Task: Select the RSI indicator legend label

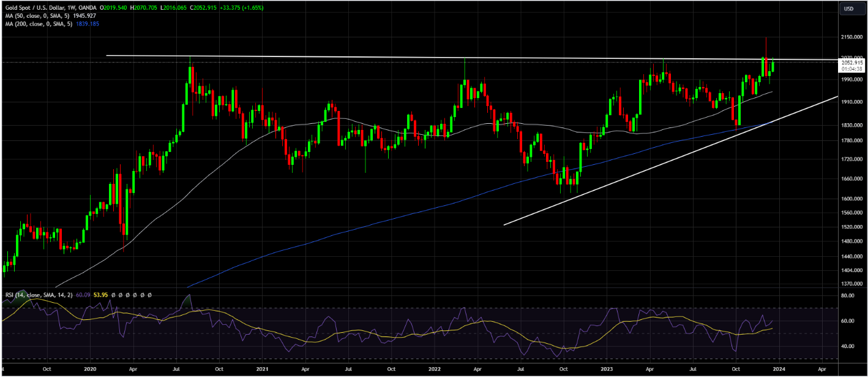Action: [37, 295]
